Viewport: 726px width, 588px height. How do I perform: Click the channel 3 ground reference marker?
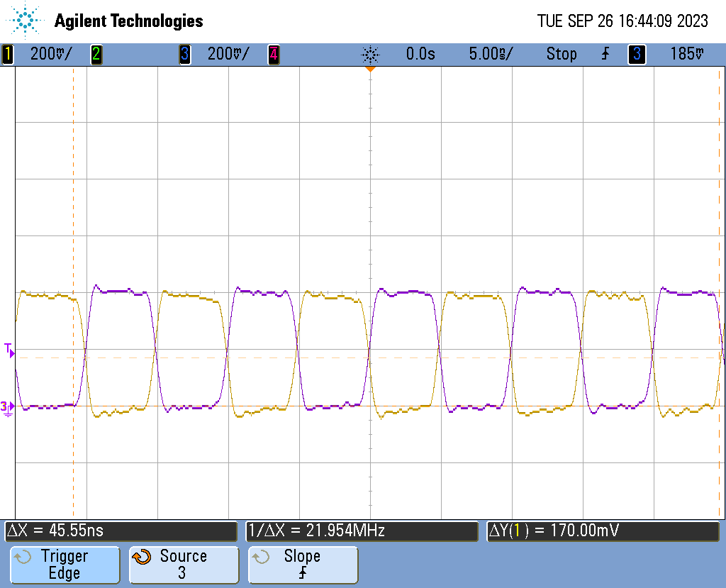coord(7,409)
